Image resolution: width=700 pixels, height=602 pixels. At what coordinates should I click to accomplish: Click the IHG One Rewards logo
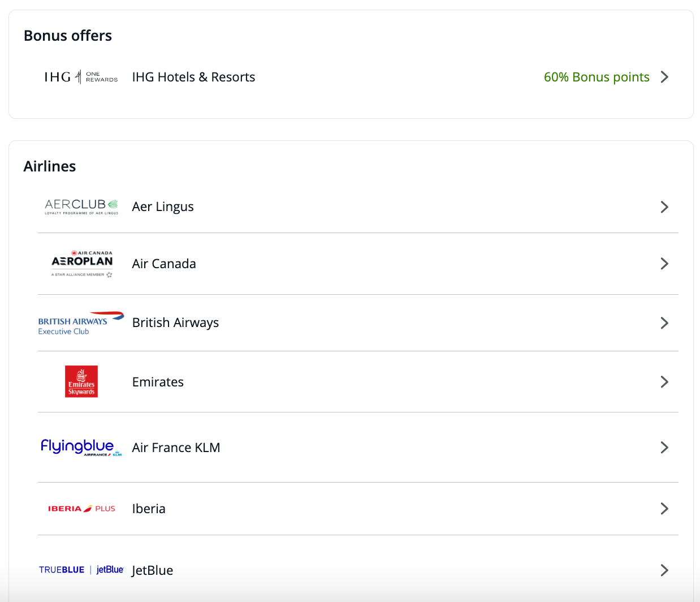[81, 77]
